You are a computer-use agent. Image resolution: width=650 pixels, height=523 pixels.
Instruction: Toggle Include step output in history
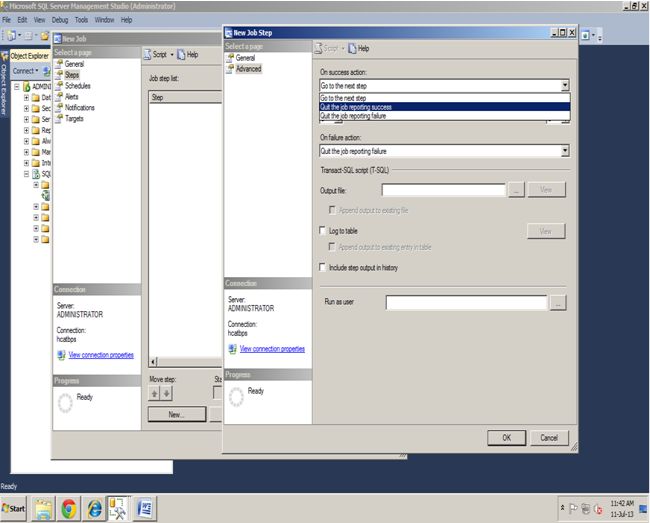tap(323, 267)
